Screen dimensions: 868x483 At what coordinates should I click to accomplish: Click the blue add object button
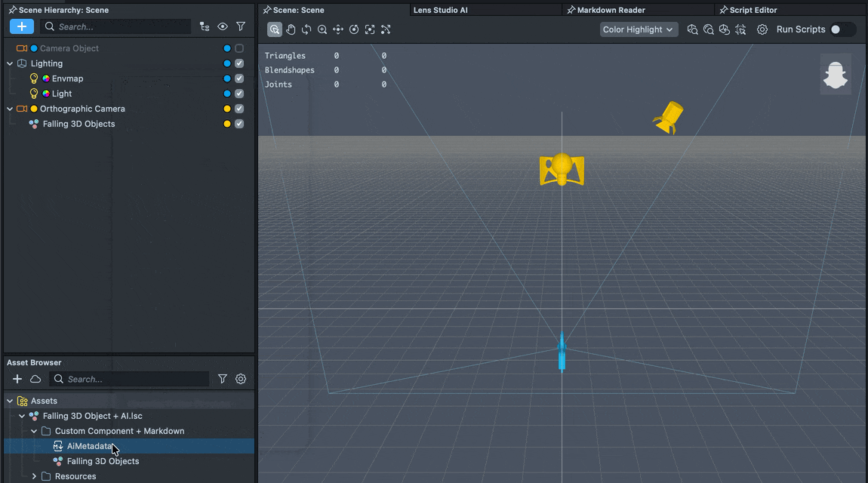click(22, 26)
